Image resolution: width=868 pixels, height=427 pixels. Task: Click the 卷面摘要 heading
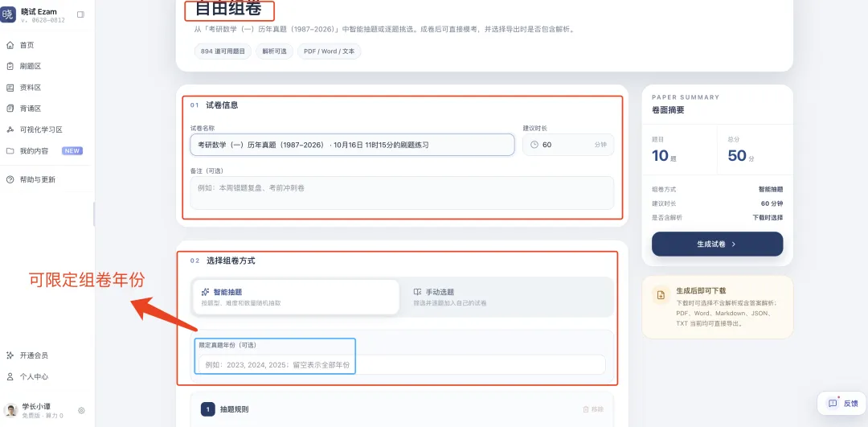[x=668, y=110]
